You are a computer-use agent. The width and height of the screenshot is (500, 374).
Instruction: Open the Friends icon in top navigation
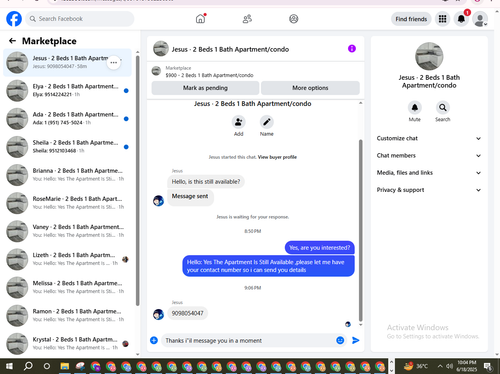[x=247, y=19]
